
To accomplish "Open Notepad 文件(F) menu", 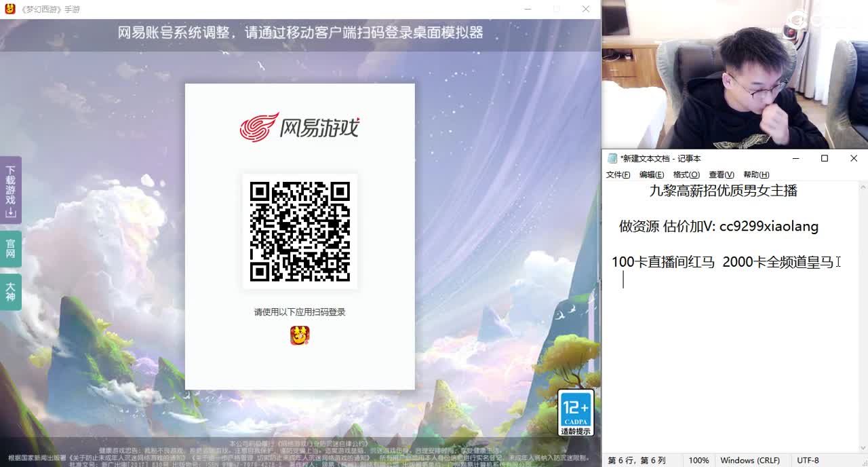I will tap(618, 175).
